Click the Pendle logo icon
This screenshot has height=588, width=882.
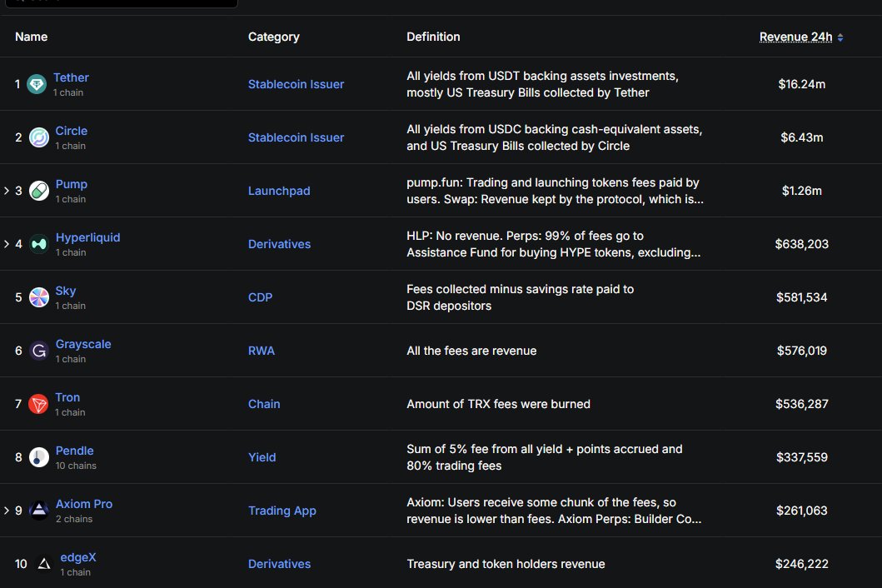39,457
